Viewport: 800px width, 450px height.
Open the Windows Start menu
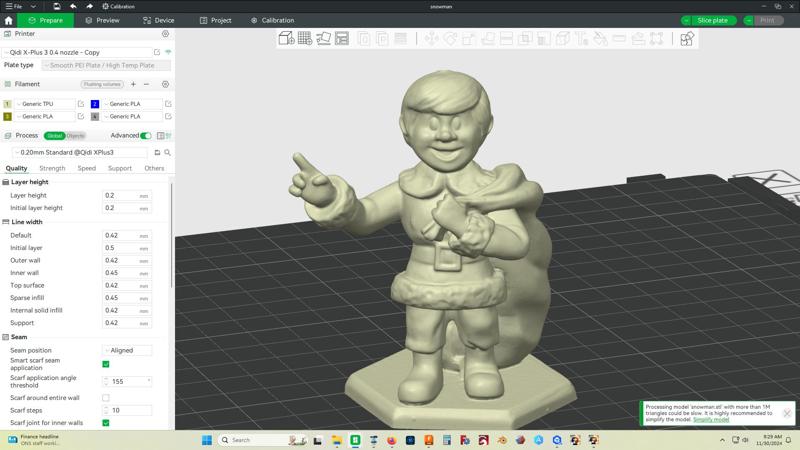point(207,440)
